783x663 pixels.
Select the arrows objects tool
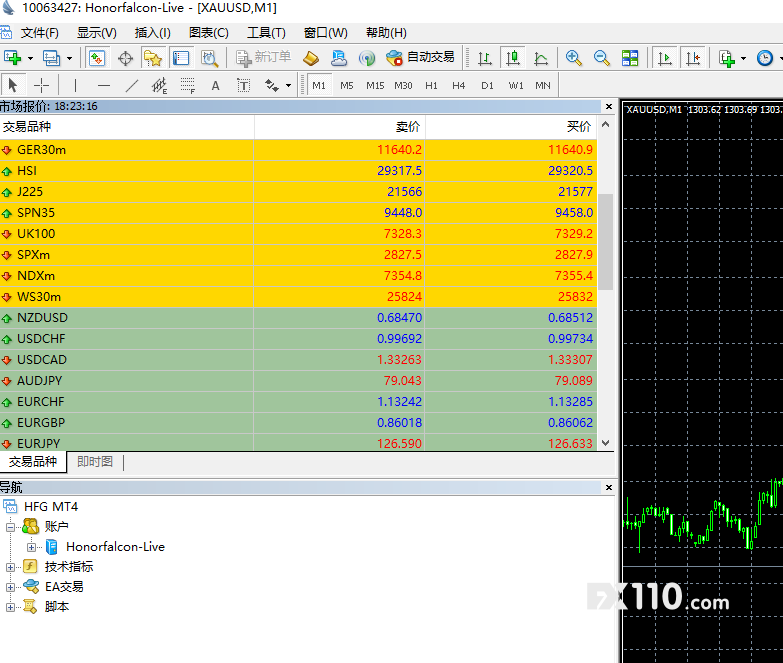[272, 85]
